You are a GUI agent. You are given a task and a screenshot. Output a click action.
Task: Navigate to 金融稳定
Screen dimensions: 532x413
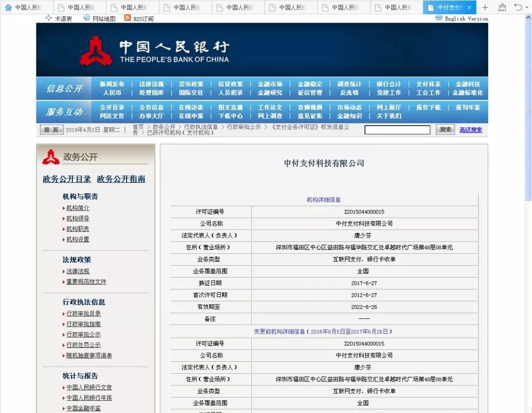pos(310,84)
